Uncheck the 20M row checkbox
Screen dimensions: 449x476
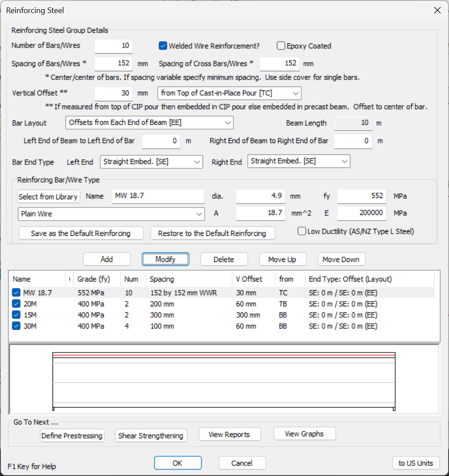coord(16,304)
